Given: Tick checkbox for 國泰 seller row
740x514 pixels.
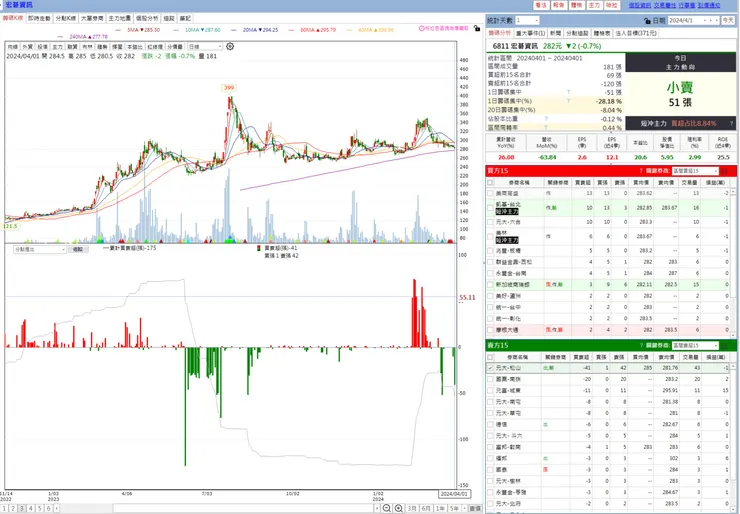Looking at the screenshot, I should point(490,470).
